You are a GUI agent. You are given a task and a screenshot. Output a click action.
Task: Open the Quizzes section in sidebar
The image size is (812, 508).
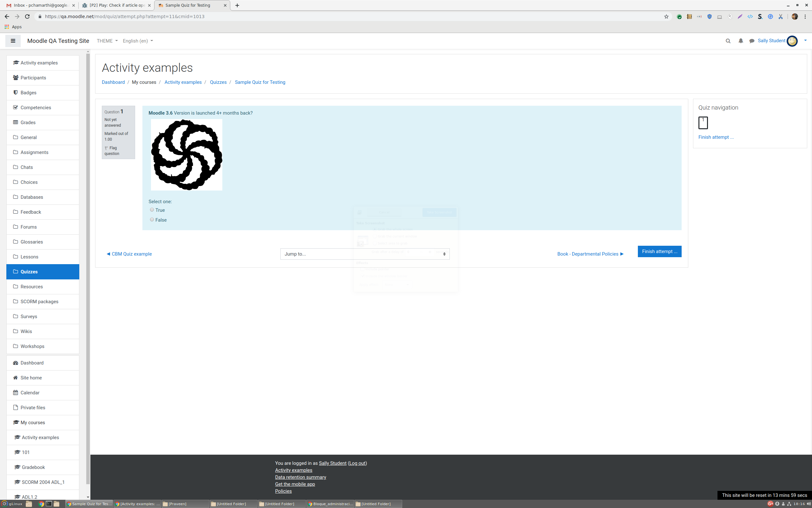pos(43,272)
